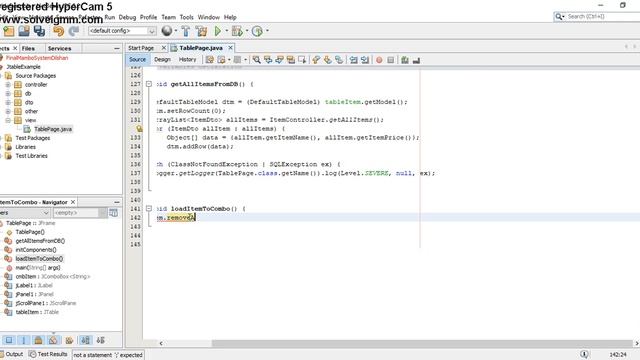Toggle the Rectangular Selection icon

(x=302, y=60)
